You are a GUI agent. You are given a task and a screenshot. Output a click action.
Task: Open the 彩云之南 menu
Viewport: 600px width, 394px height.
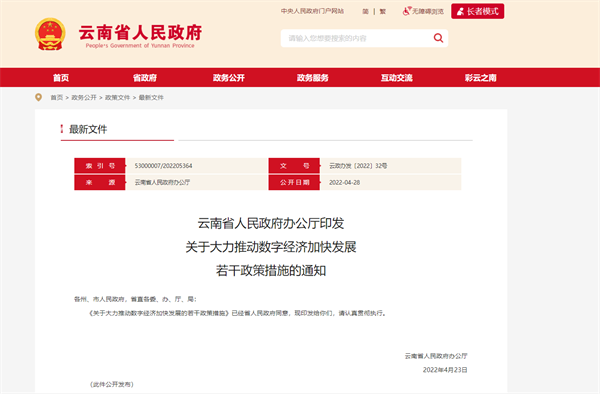481,78
